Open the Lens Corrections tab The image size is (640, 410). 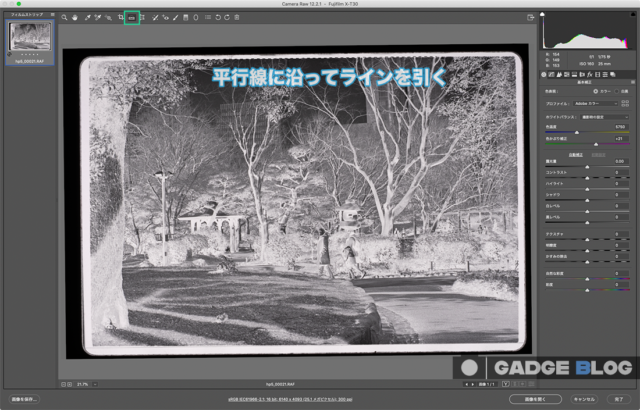pyautogui.click(x=582, y=74)
